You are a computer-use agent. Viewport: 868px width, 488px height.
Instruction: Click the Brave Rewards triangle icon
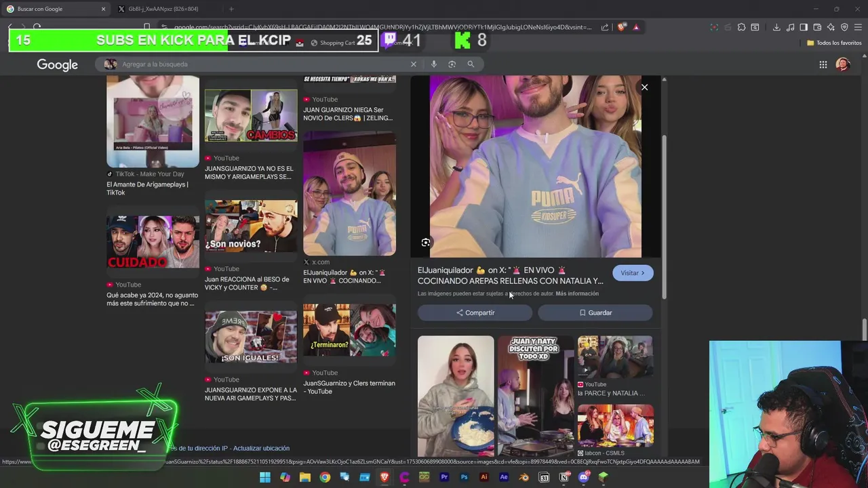point(636,27)
